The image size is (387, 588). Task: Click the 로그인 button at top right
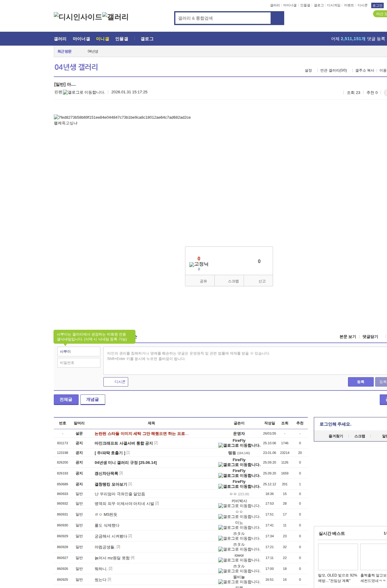(377, 5)
